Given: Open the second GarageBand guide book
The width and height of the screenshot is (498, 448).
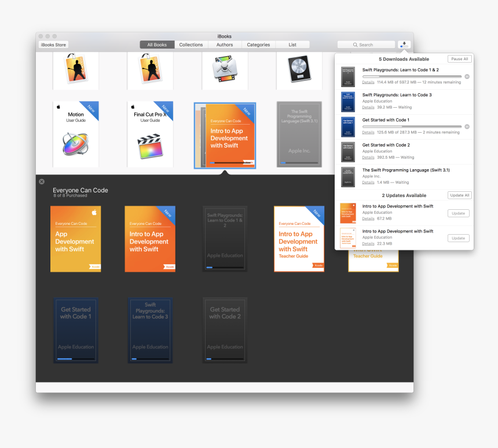Looking at the screenshot, I should pos(150,71).
